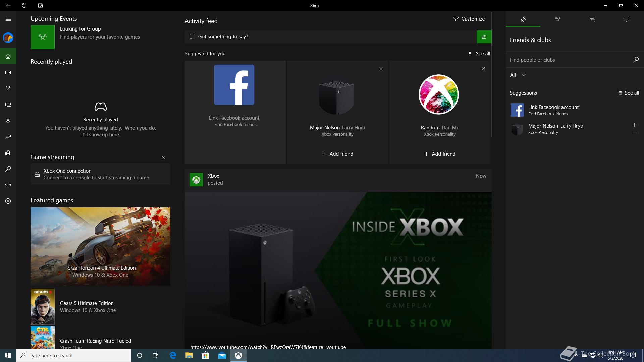Open Crash Team Racing Nitro-Fueled entry
644x362 pixels.
[100, 338]
